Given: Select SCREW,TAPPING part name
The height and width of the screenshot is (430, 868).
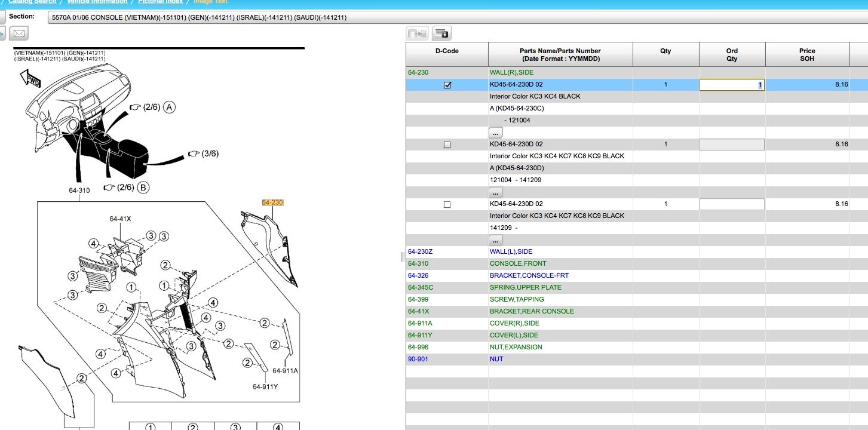Looking at the screenshot, I should [x=517, y=299].
